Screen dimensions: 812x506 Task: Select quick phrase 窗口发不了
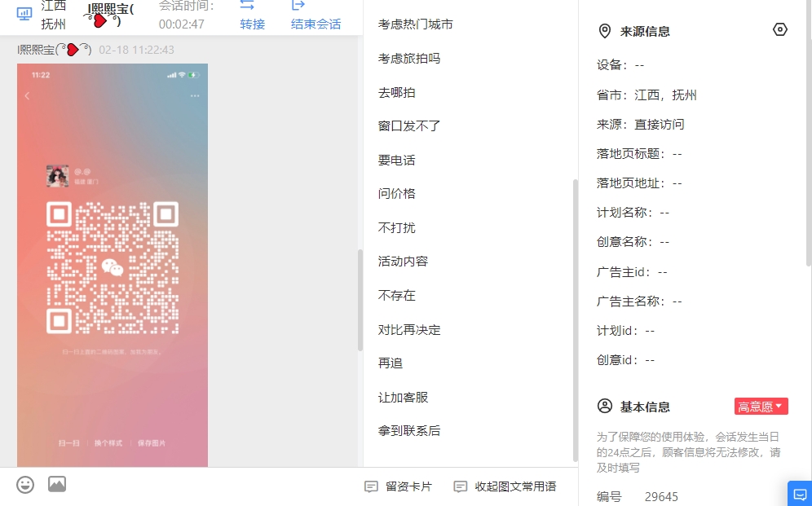point(409,125)
